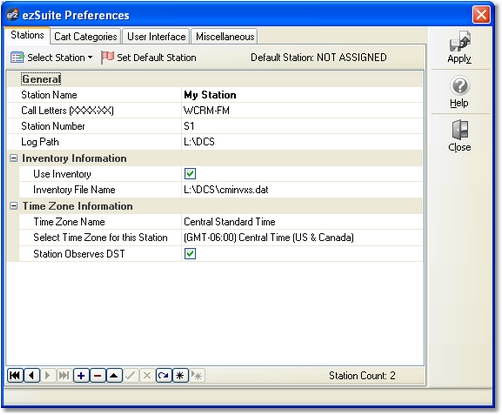The height and width of the screenshot is (415, 502).
Task: Click the Station Count: 2 status text
Action: [362, 376]
